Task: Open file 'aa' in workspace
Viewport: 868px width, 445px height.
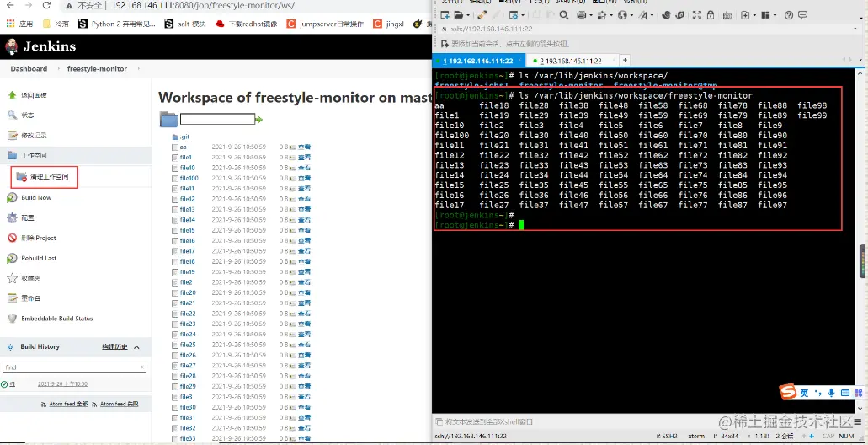Action: coord(184,147)
